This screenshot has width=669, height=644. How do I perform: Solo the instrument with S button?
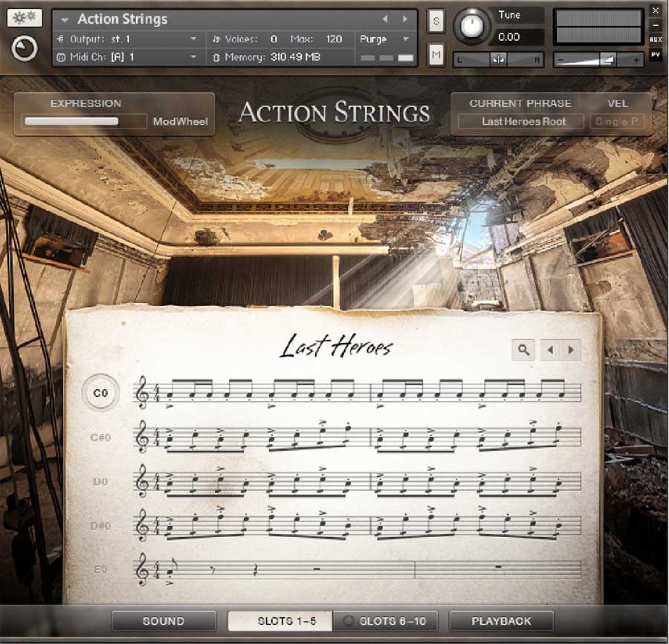[436, 21]
